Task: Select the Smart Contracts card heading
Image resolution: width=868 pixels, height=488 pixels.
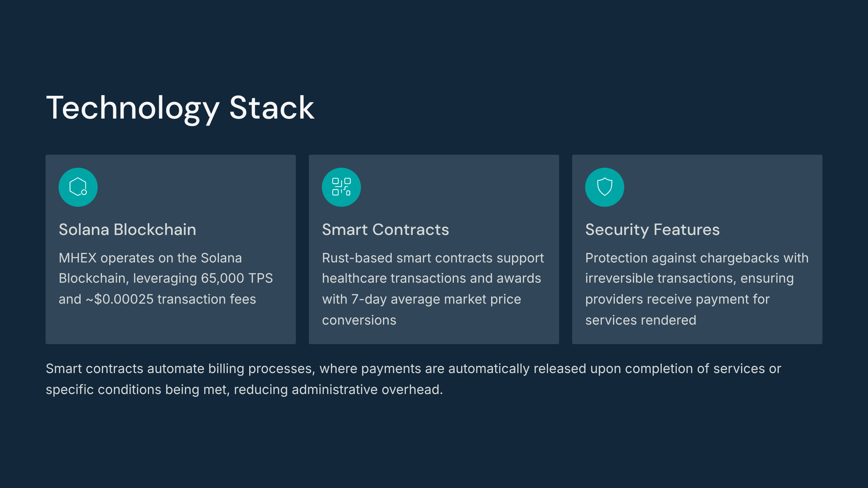Action: pos(386,230)
